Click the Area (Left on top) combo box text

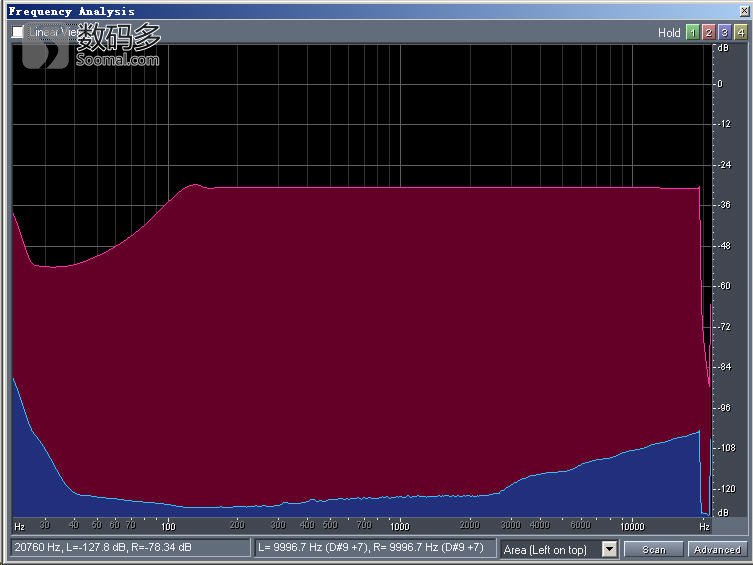click(550, 549)
